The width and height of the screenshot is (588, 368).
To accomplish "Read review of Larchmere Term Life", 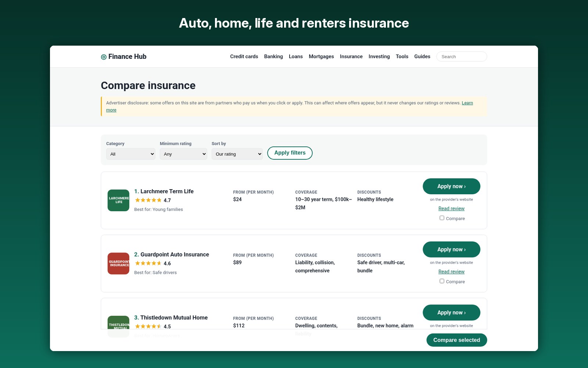I will 451,209.
